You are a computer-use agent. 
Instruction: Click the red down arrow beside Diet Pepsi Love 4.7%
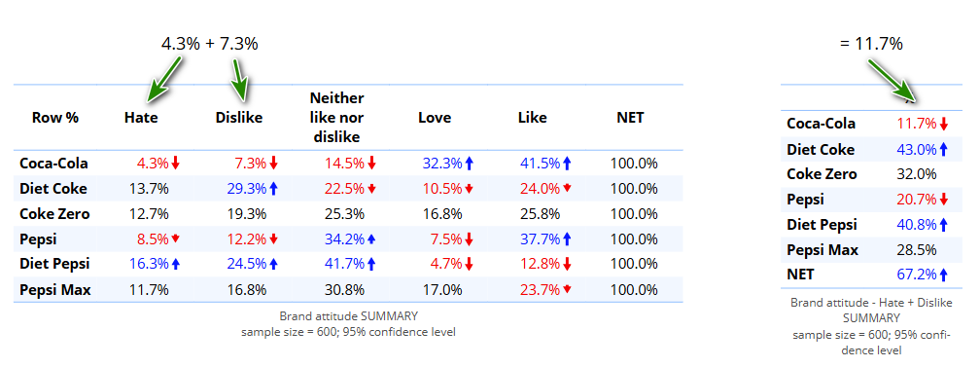pos(470,264)
